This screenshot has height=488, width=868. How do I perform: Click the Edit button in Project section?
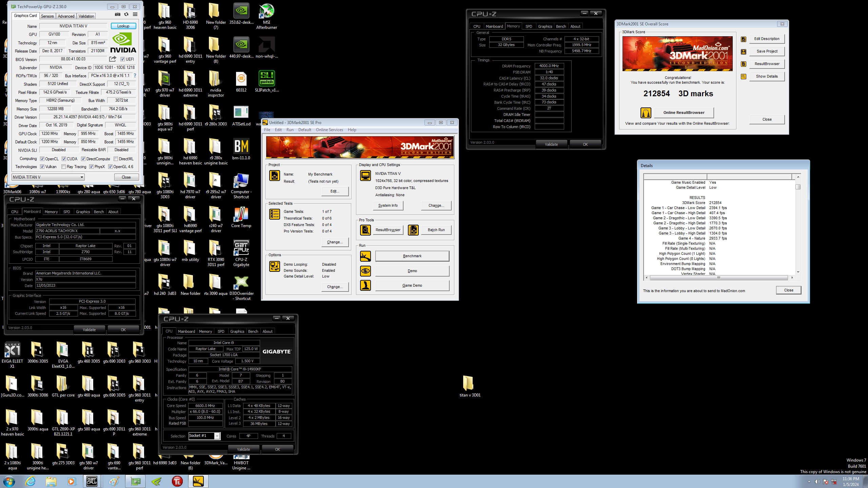(x=335, y=191)
